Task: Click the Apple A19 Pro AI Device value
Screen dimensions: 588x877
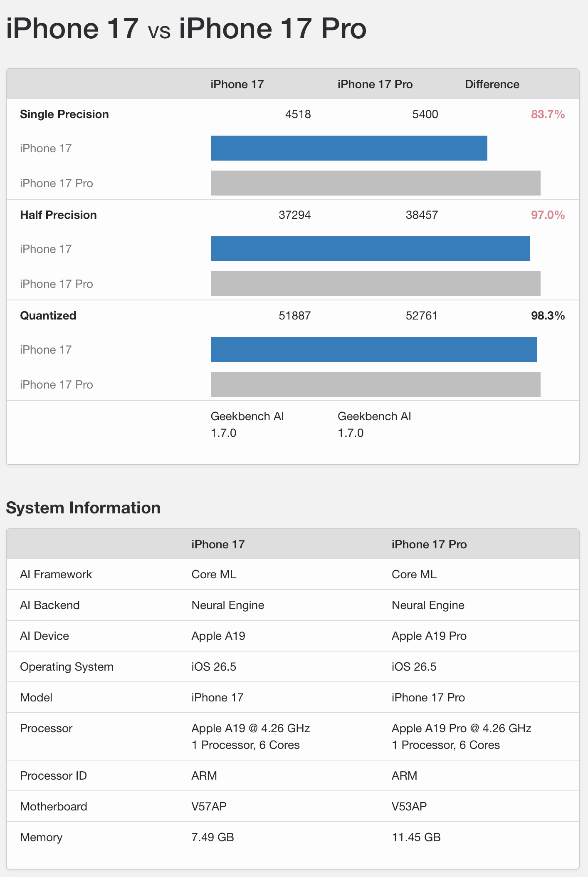Action: [x=429, y=636]
